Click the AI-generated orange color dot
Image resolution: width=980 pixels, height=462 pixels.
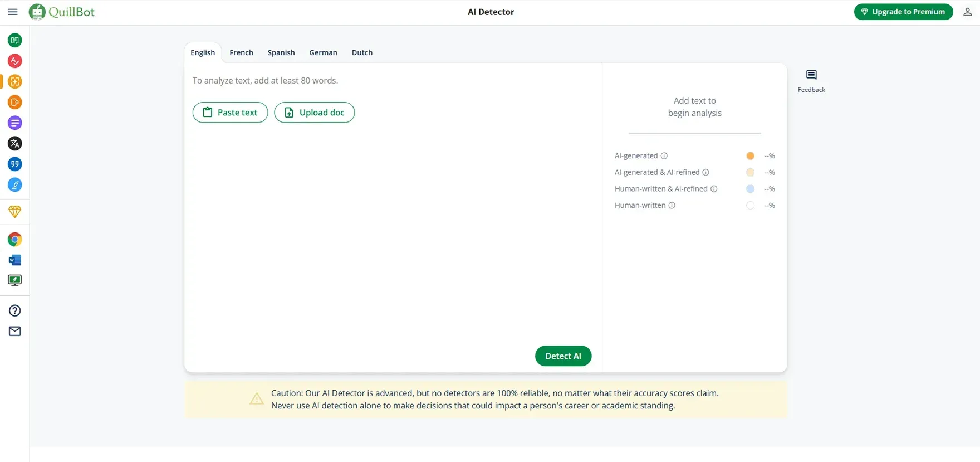(x=750, y=156)
